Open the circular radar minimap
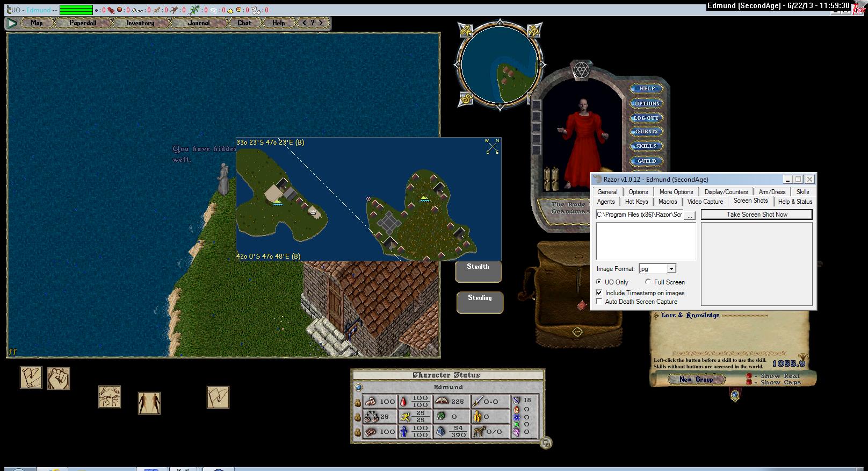This screenshot has width=868, height=471. click(x=500, y=66)
